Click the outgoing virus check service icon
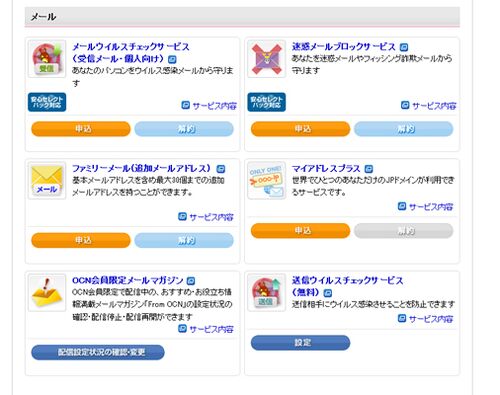Screen dimensions: 500x395 pos(267,293)
